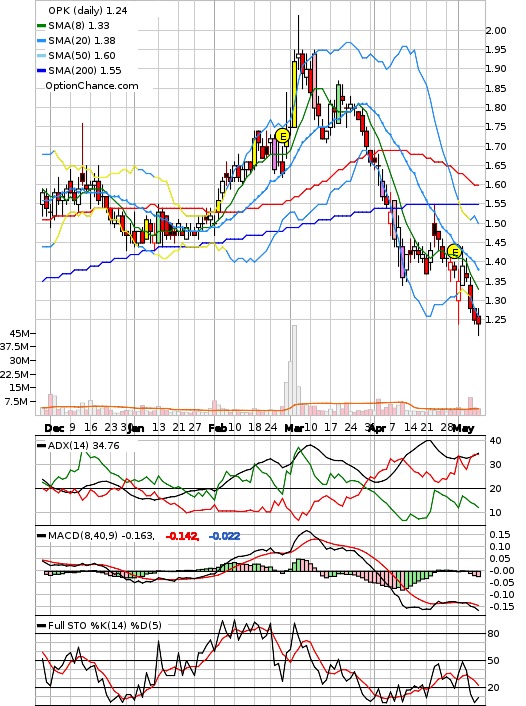Click the Feb label on date axis
The width and height of the screenshot is (526, 706).
point(217,428)
